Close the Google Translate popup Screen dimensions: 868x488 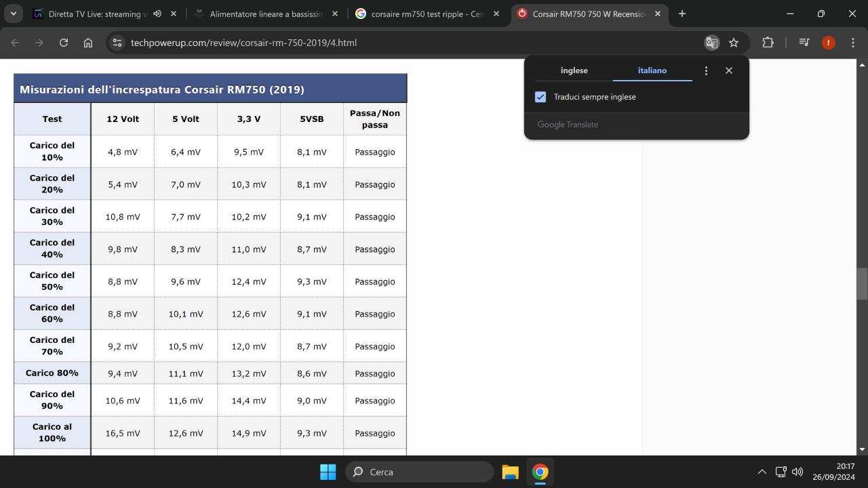click(729, 70)
